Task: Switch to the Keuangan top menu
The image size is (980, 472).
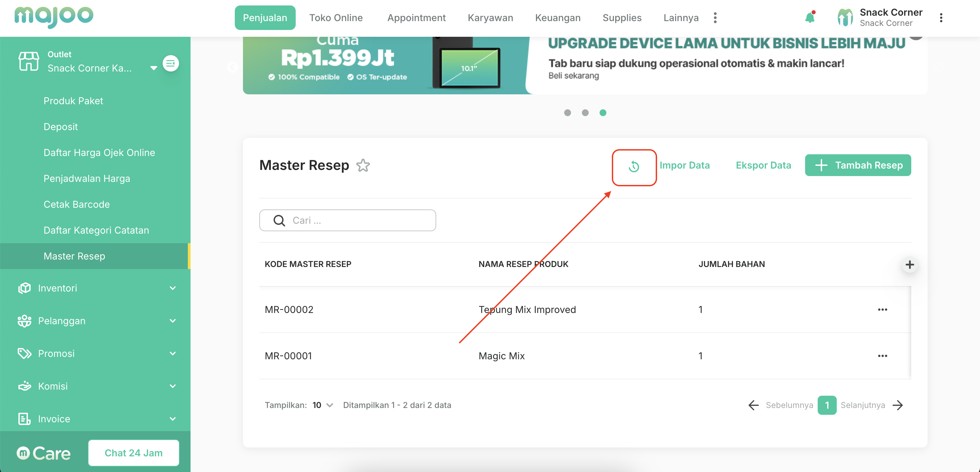Action: pyautogui.click(x=557, y=18)
